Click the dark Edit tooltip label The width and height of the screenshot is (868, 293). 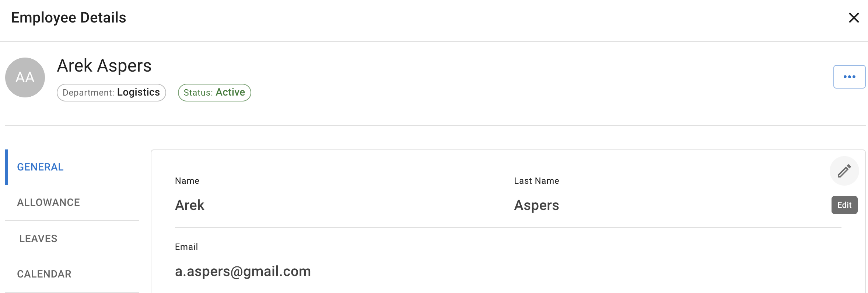click(844, 205)
